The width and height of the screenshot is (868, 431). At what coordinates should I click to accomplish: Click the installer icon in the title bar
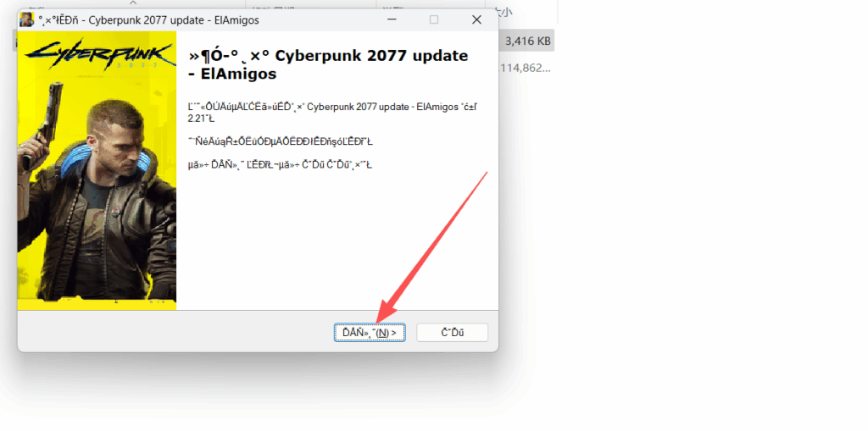[x=26, y=20]
